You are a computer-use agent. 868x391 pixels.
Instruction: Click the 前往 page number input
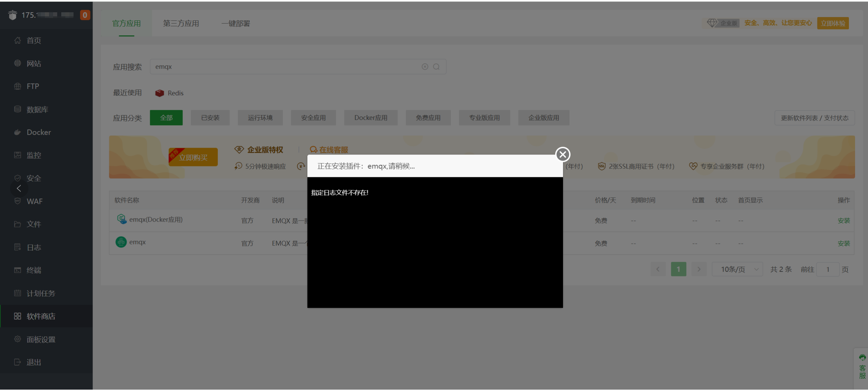(827, 269)
